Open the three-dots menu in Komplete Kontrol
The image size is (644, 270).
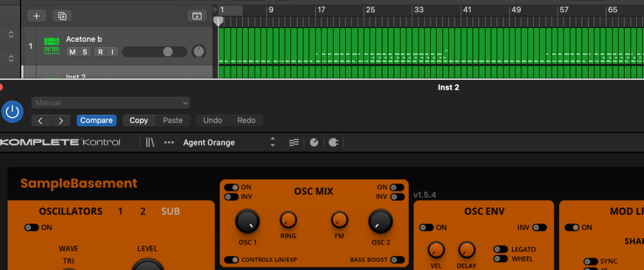coord(169,142)
